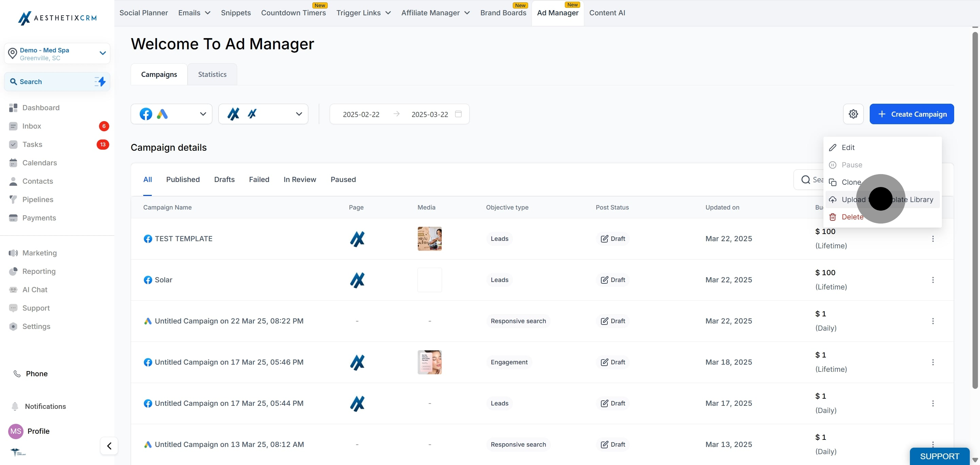Click the Create Campaign button

(911, 114)
